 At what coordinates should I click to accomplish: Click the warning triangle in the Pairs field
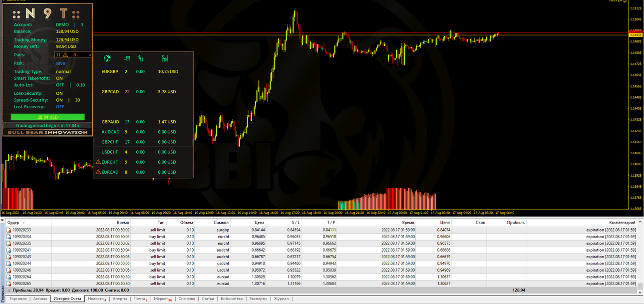tap(65, 54)
